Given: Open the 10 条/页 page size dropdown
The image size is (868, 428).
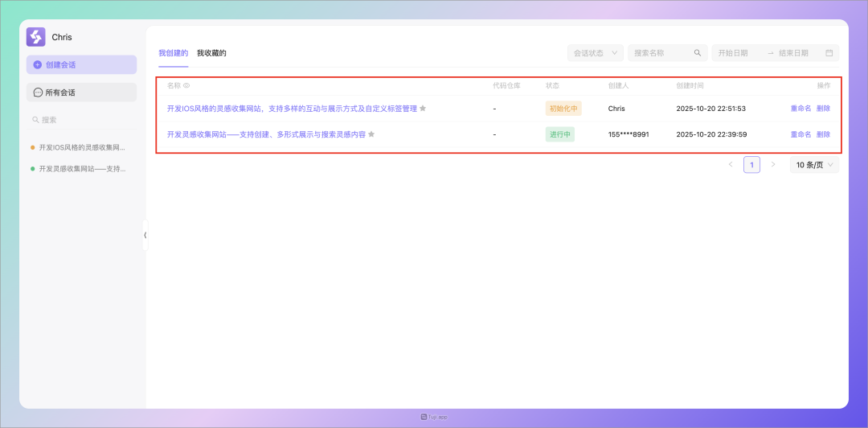Looking at the screenshot, I should tap(814, 165).
